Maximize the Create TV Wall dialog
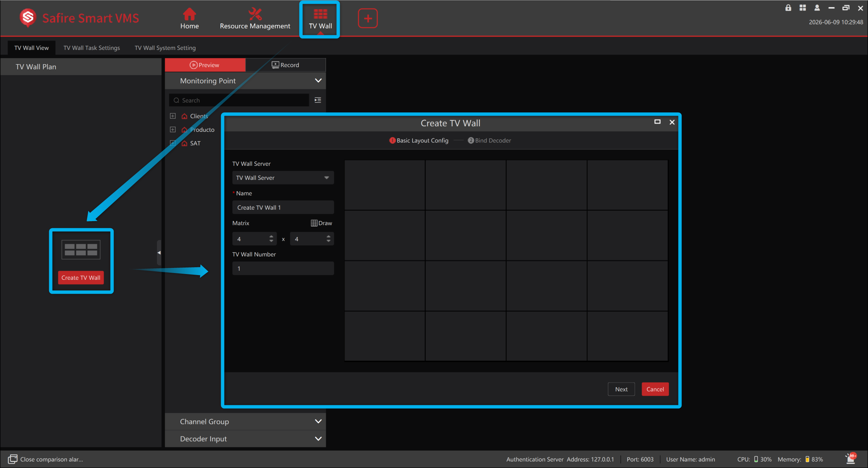The image size is (868, 468). pos(657,122)
